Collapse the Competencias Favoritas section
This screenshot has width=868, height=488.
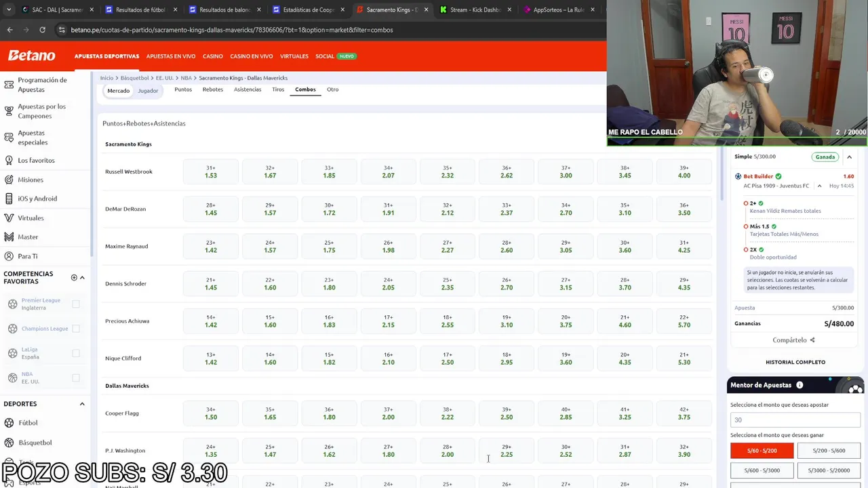click(x=82, y=277)
